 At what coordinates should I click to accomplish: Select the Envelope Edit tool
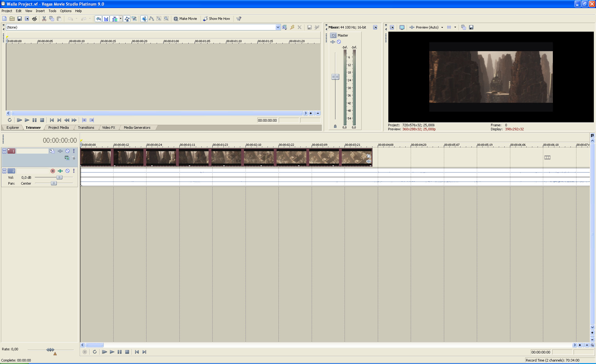pos(151,19)
